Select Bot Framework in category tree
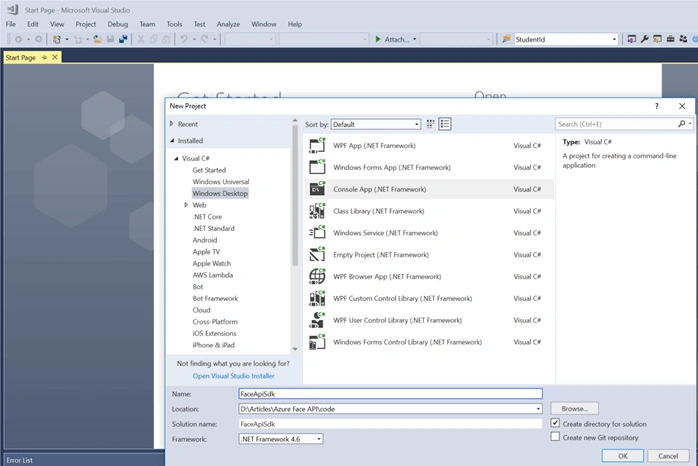 coord(215,298)
